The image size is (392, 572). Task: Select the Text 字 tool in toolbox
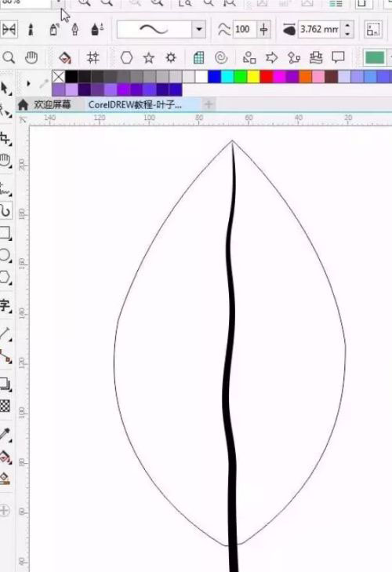point(5,305)
